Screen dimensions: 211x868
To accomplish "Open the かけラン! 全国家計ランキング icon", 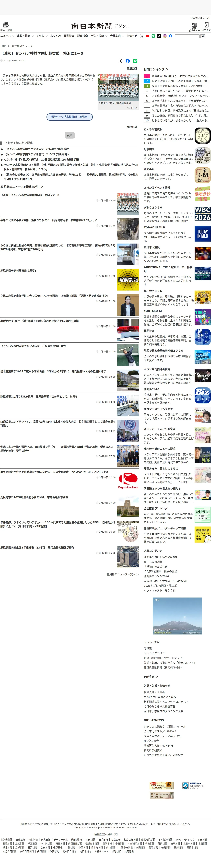I will tap(203, 515).
